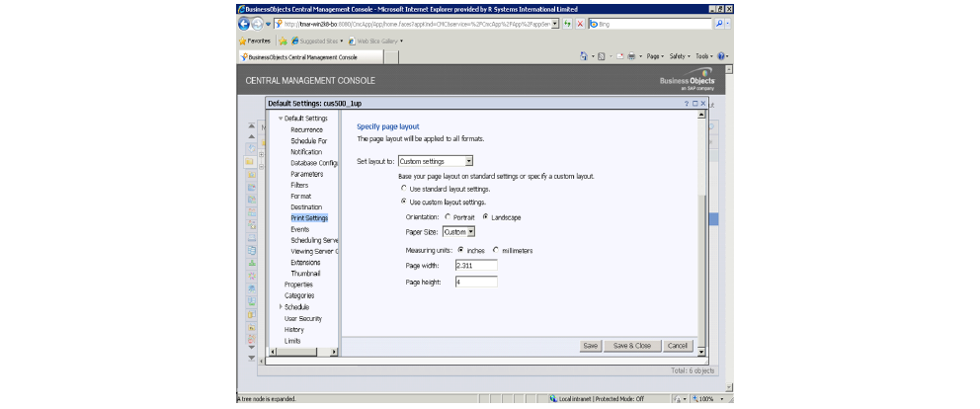Click the IE home icon
The width and height of the screenshot is (980, 409).
tap(585, 57)
